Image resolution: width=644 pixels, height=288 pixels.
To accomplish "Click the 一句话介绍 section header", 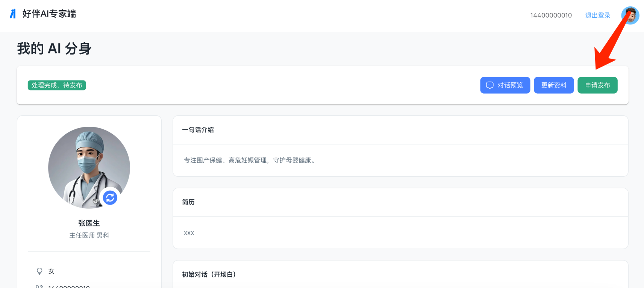I will [198, 130].
